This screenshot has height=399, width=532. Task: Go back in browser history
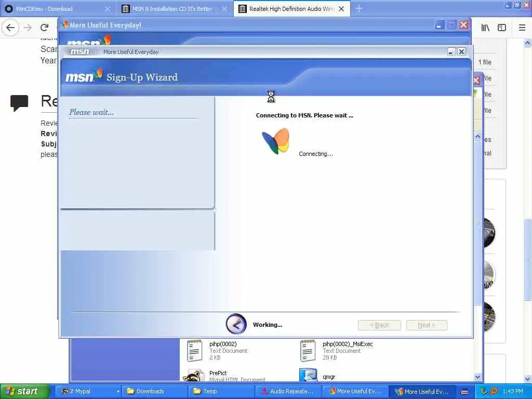(x=10, y=28)
